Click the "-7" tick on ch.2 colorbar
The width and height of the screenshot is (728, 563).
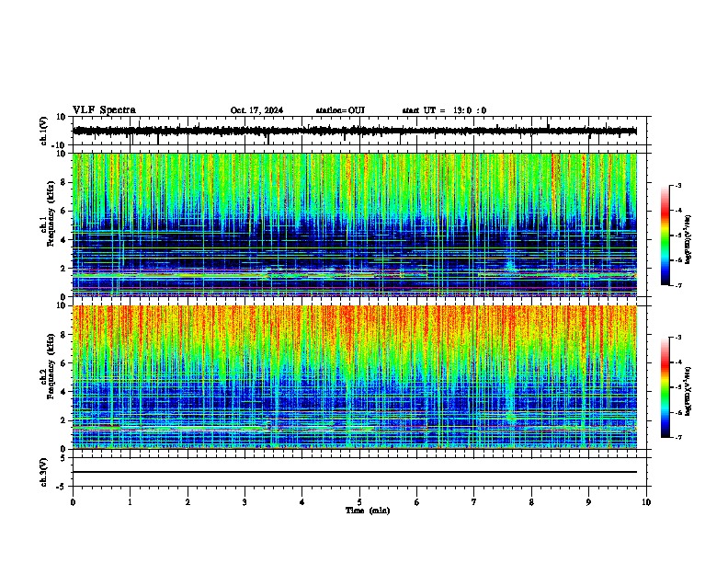tap(677, 437)
